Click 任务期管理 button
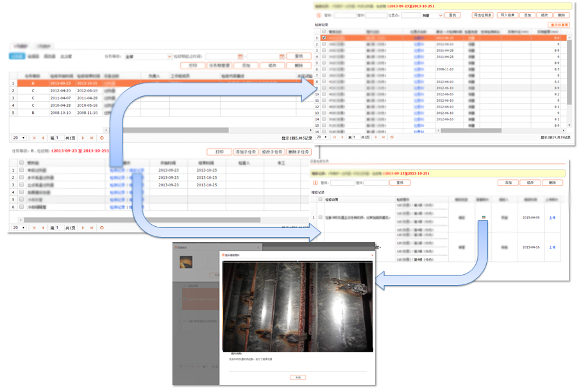The image size is (581, 392). pos(219,65)
